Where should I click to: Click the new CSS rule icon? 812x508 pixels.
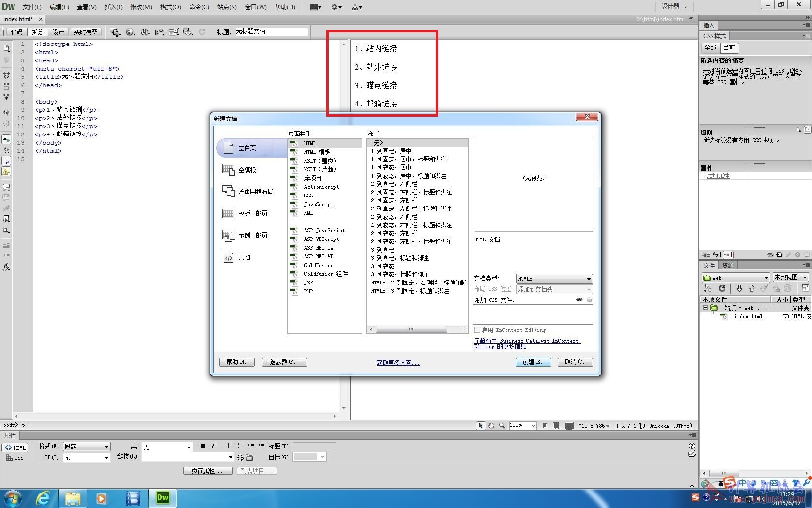click(x=779, y=254)
